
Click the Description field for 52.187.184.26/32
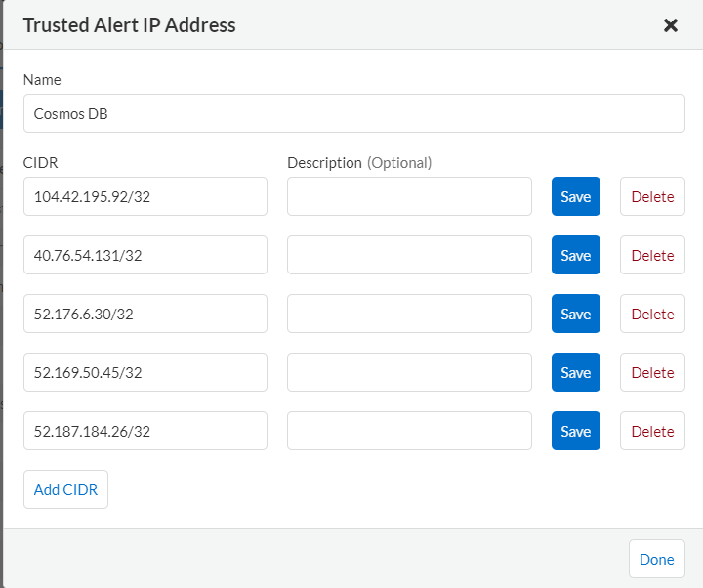pos(409,431)
